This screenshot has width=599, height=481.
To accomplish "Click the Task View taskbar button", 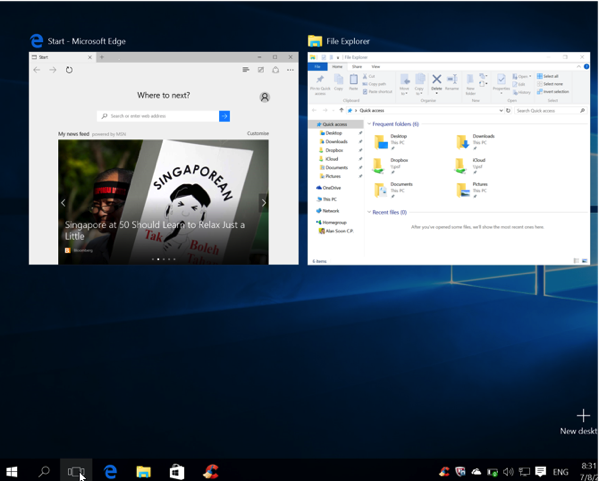I will point(76,471).
